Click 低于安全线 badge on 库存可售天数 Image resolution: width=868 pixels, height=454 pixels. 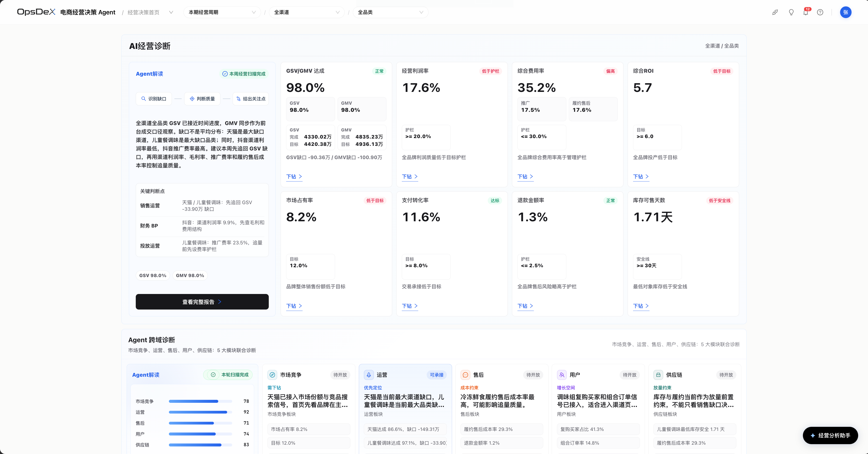720,200
